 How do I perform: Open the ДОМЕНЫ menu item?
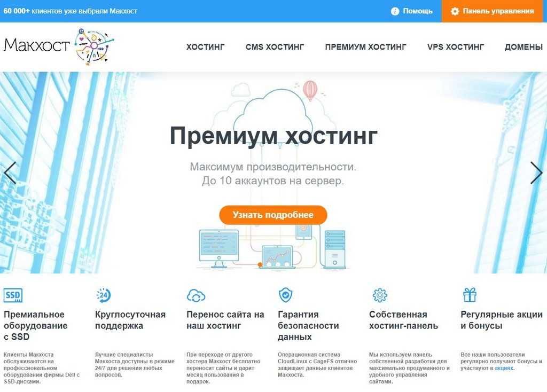click(x=523, y=47)
